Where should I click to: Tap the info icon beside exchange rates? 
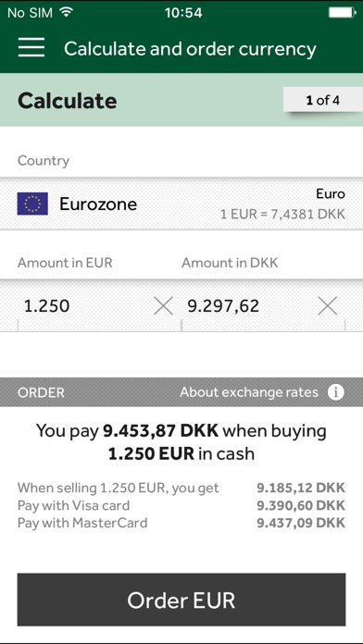pos(336,392)
